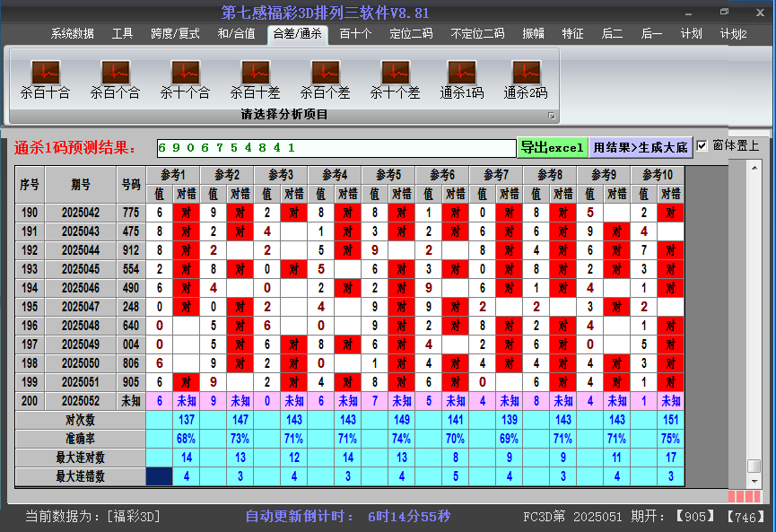Screen dimensions: 776x532
Task: Expand the 请选择分析项目 group launcher corner icon
Action: 552,116
